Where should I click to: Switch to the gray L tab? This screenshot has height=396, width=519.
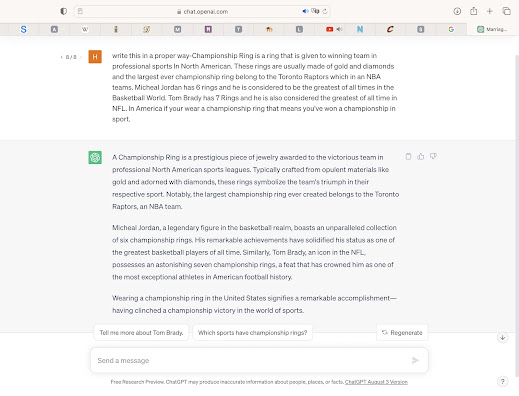[x=299, y=29]
